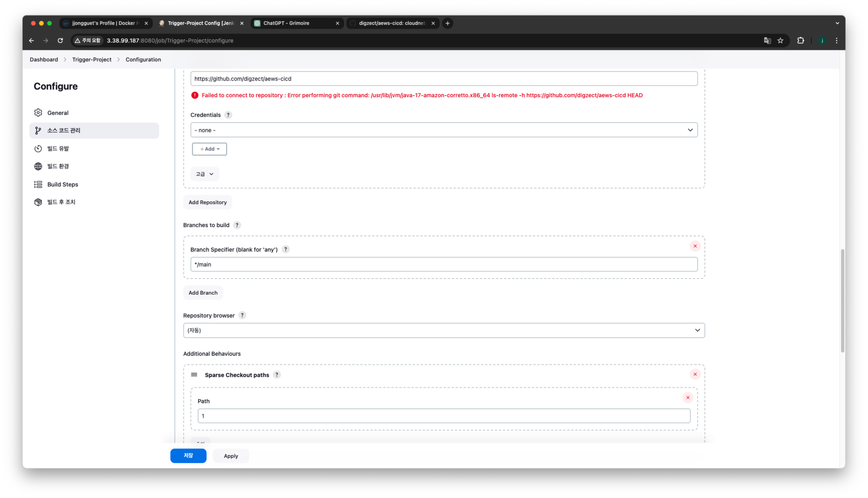The width and height of the screenshot is (868, 498).
Task: Open the browser extensions puzzle icon
Action: point(800,40)
